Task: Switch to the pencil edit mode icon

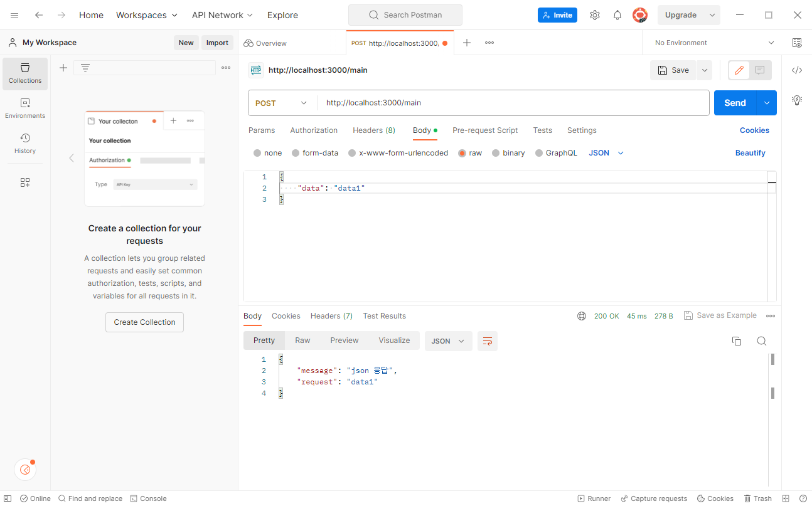Action: [739, 70]
